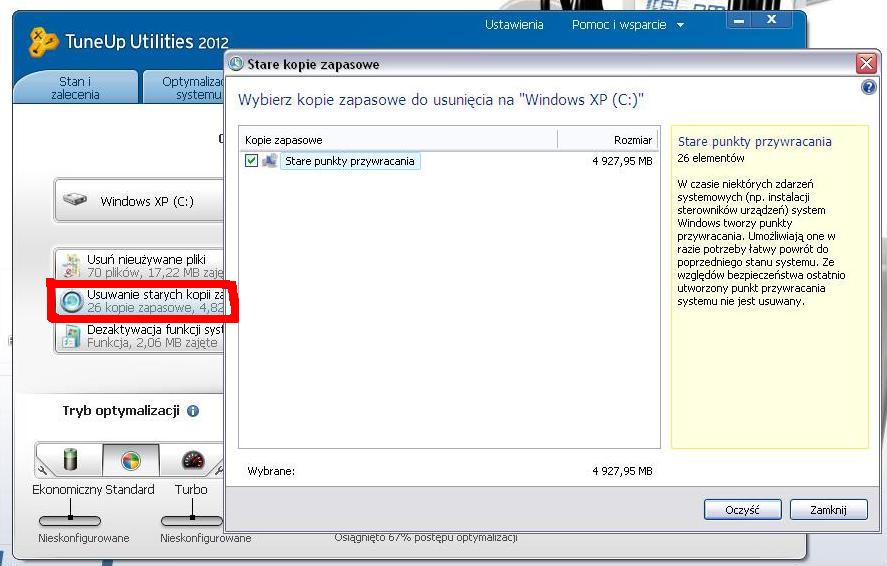Screen dimensions: 887x566
Task: Uncheck Stare punkty przywracania checkbox
Action: click(251, 161)
